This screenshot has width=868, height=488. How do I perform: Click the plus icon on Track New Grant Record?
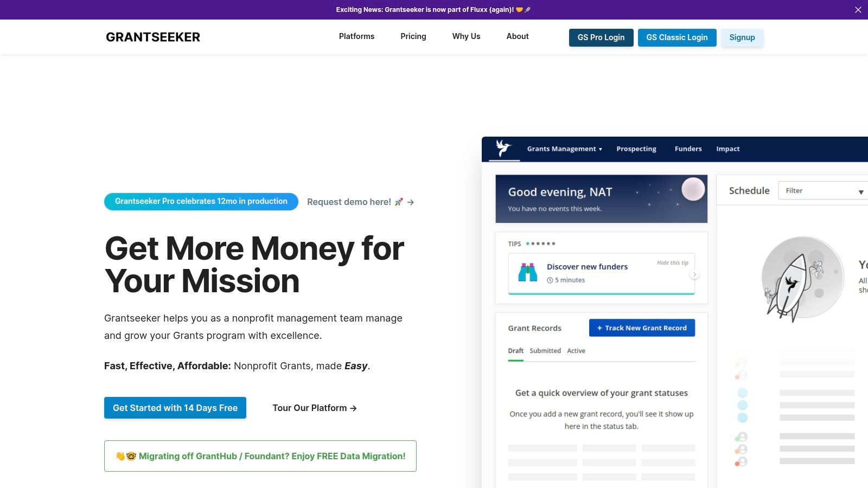599,328
